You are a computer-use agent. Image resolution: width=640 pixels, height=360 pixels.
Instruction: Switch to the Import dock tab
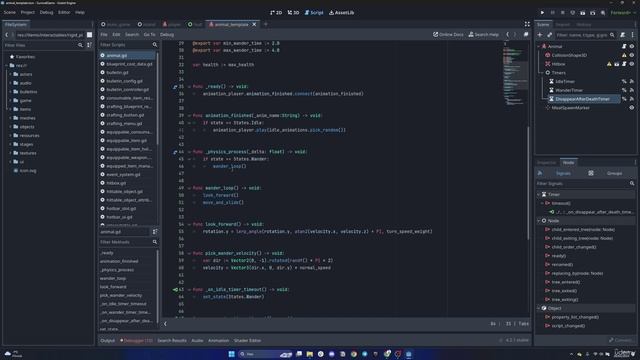pyautogui.click(x=562, y=24)
